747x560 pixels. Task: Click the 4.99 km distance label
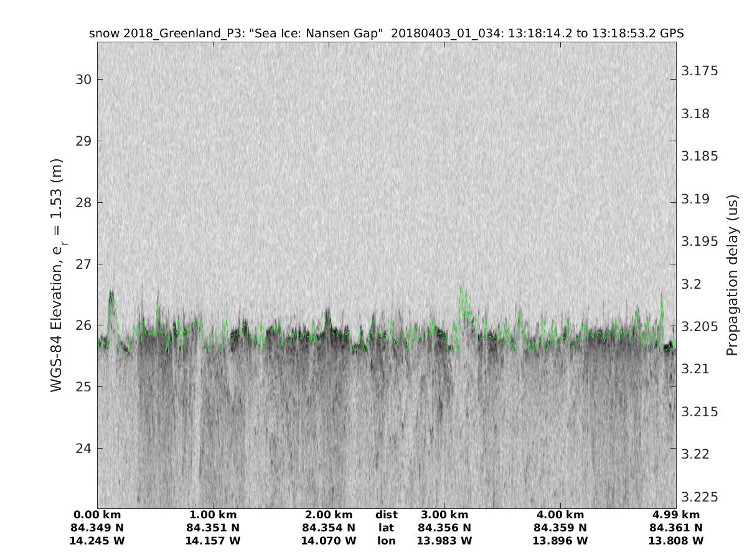(676, 515)
